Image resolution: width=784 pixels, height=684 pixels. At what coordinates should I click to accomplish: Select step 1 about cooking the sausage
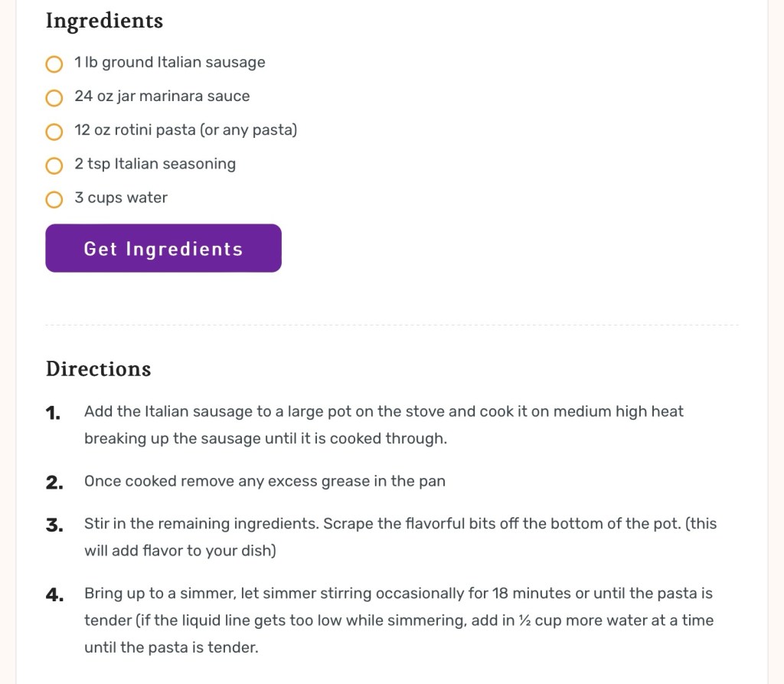pos(384,425)
